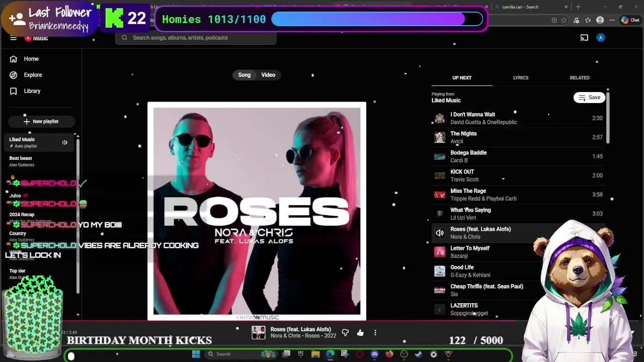Open player bar more options menu

click(x=375, y=332)
